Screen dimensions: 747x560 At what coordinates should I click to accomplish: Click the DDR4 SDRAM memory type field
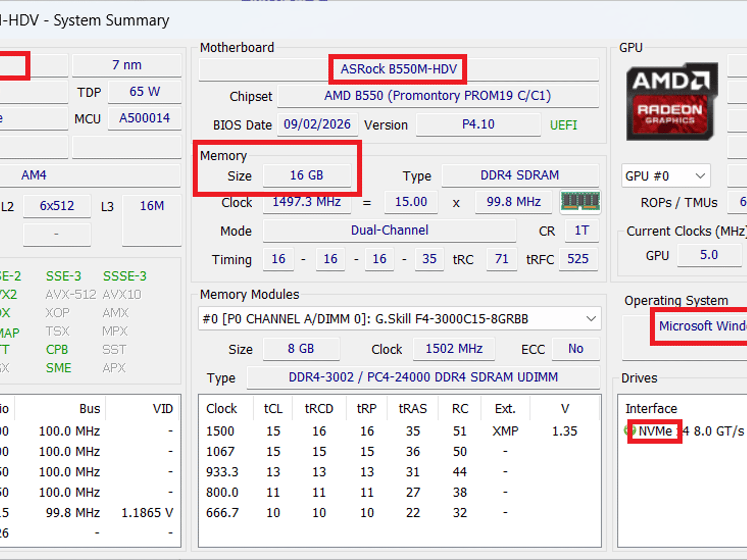[520, 175]
